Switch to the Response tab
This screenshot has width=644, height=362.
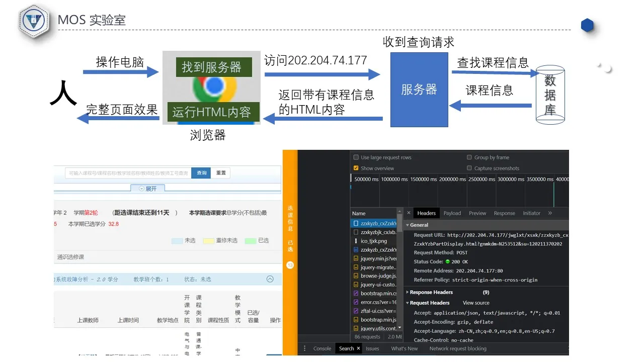(x=504, y=213)
